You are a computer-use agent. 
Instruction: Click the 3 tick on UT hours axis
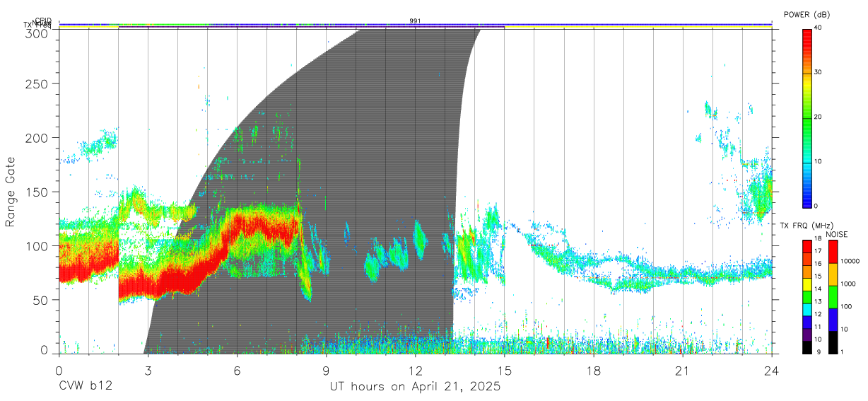coord(148,370)
